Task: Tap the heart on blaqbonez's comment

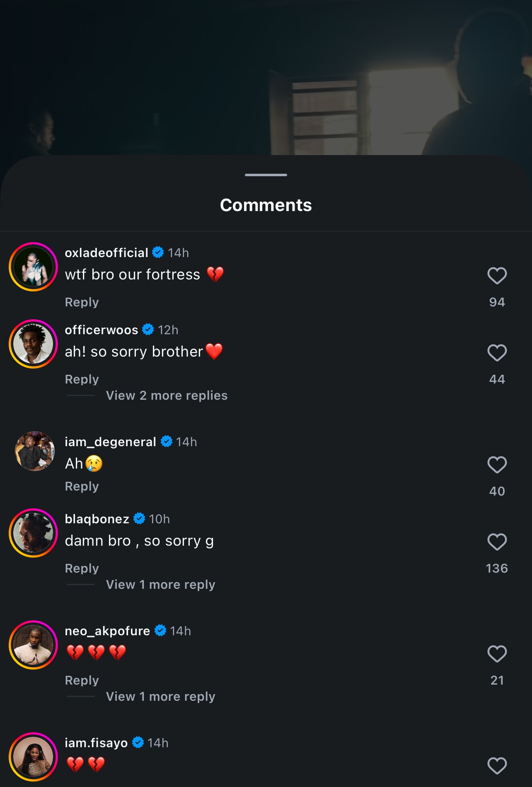Action: (x=497, y=542)
